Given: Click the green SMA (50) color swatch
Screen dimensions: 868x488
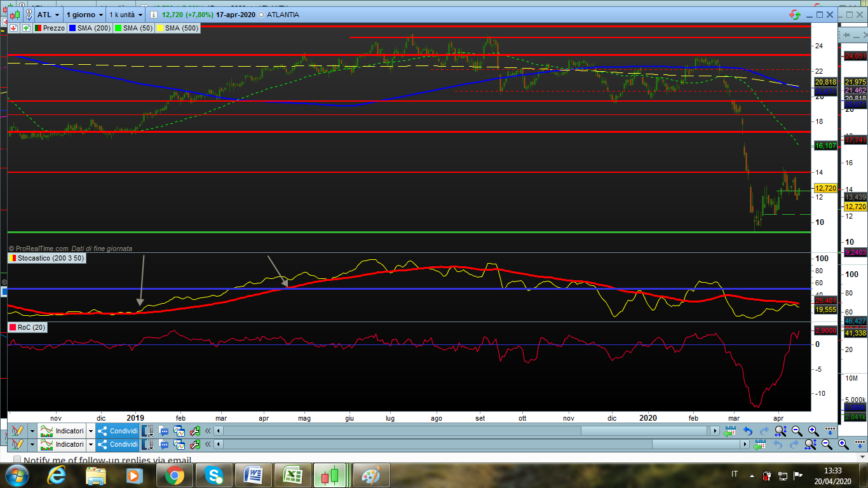Looking at the screenshot, I should pos(118,28).
